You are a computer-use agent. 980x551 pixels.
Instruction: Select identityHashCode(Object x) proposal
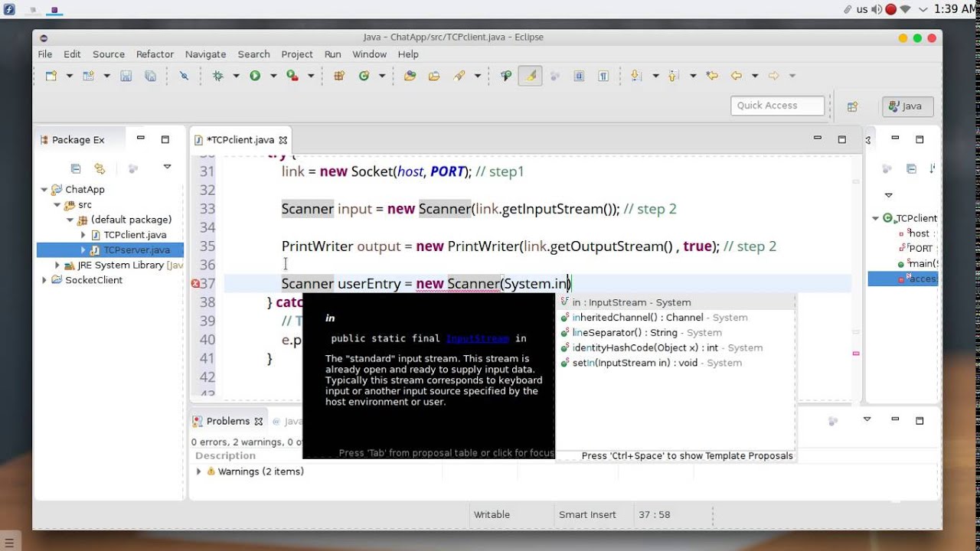(675, 347)
